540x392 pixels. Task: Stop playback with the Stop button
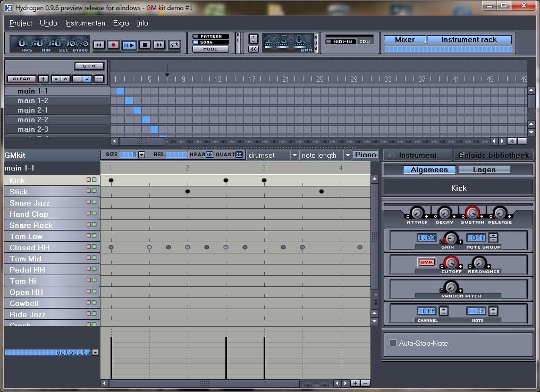145,45
